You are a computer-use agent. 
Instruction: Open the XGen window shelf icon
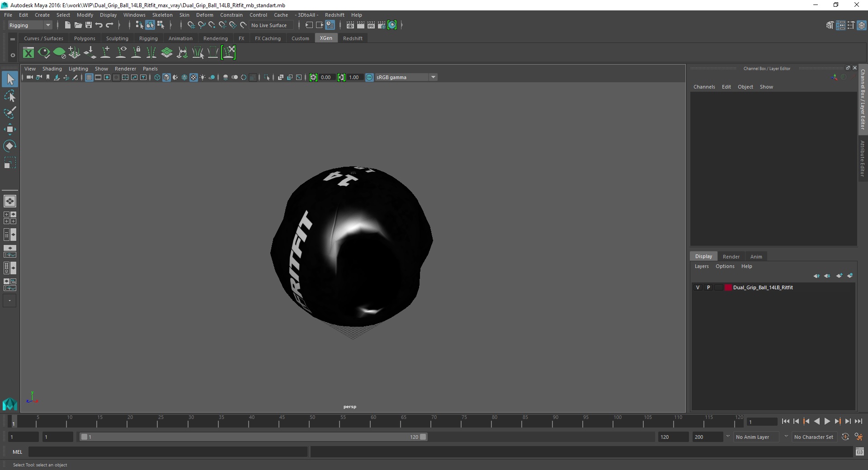pos(28,53)
